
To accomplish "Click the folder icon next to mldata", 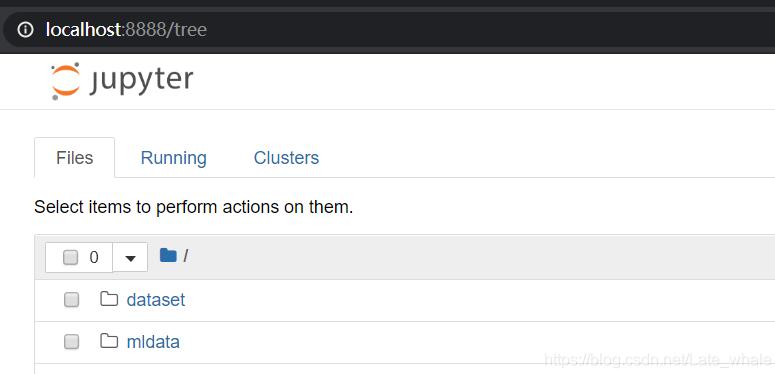I will coord(109,341).
